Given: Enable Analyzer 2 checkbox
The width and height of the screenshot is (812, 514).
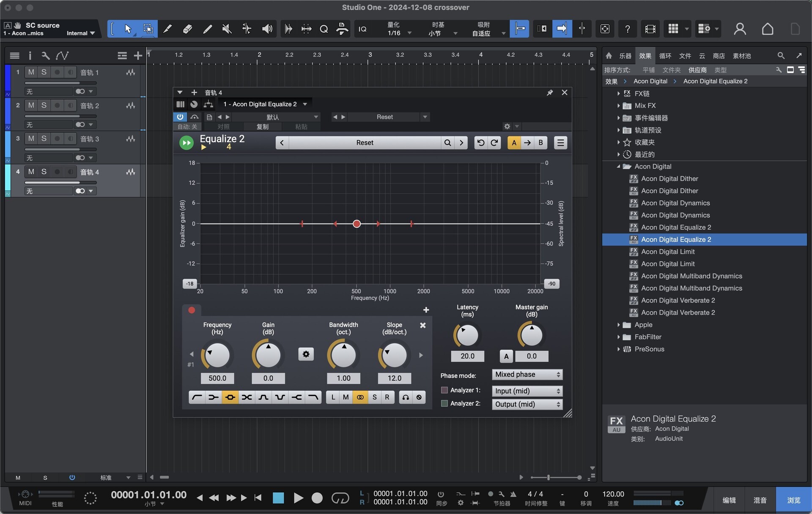Looking at the screenshot, I should pos(444,403).
